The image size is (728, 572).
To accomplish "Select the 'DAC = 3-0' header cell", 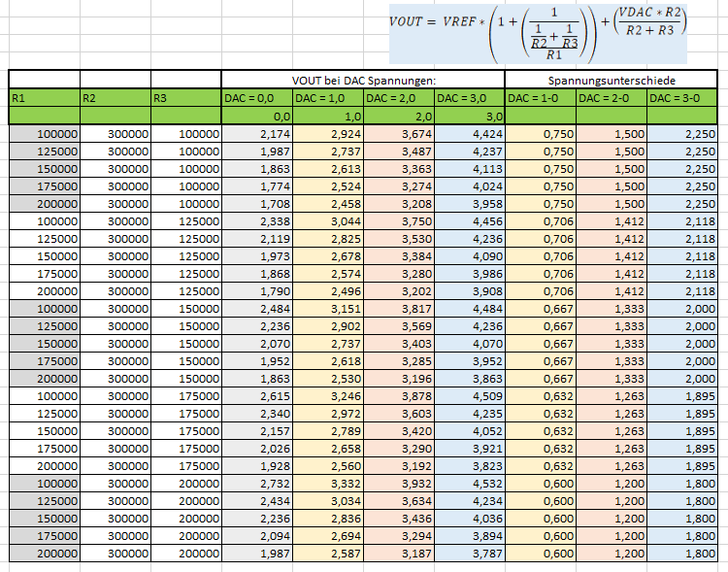I will [682, 98].
